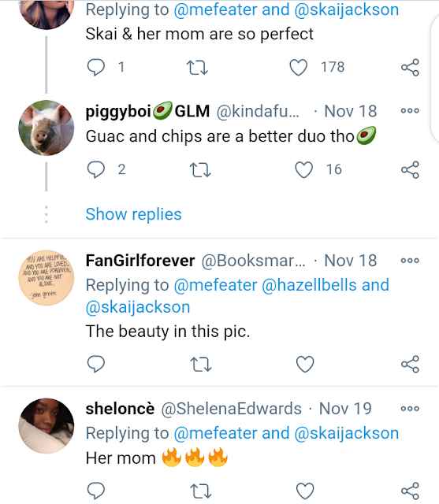Viewport: 439px width, 504px height.
Task: Share sheloncè's "Her mom" tweet
Action: 410,491
